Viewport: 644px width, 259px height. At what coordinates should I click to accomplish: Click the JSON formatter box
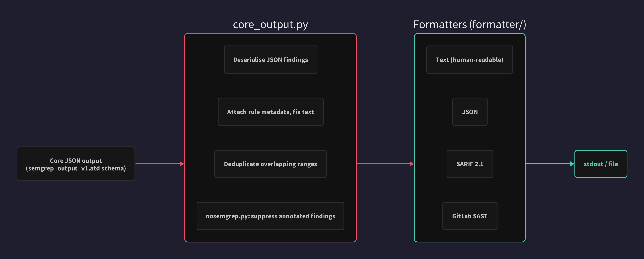click(469, 112)
